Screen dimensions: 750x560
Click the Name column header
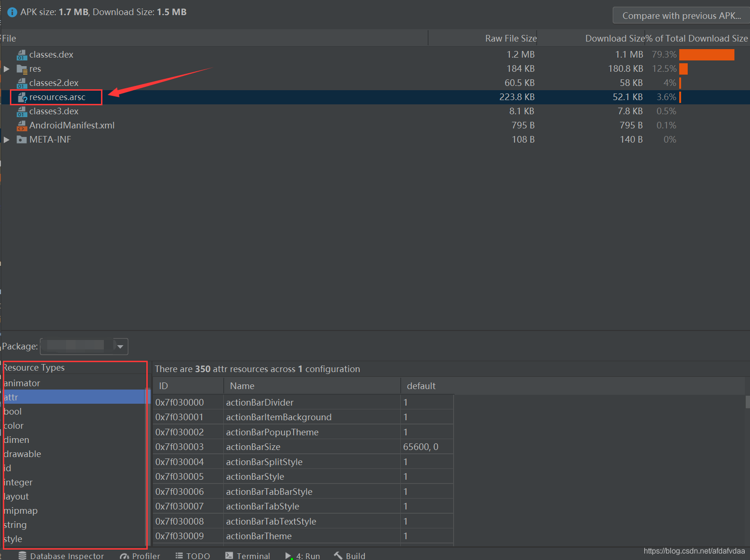coord(312,386)
